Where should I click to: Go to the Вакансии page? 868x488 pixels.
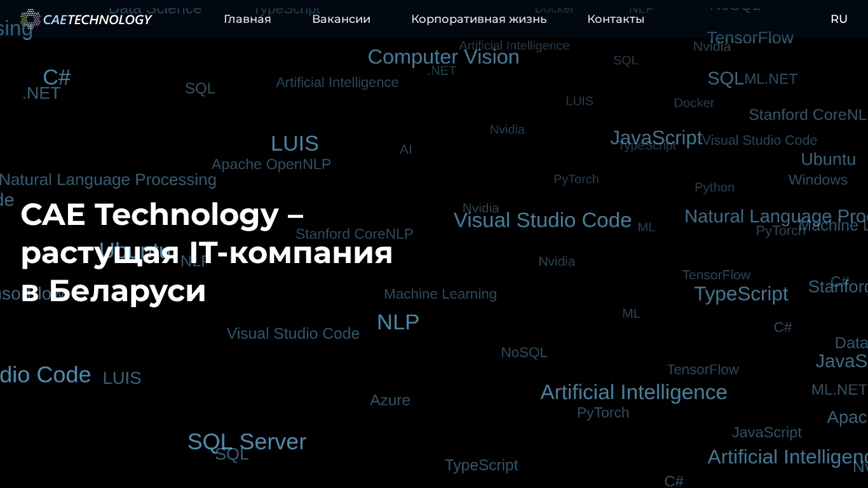pyautogui.click(x=341, y=19)
